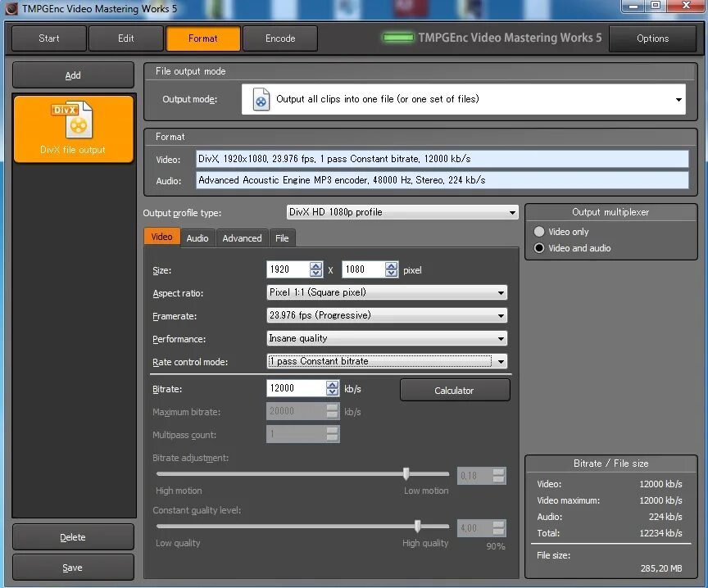
Task: Expand the Framerate dropdown
Action: 387,315
